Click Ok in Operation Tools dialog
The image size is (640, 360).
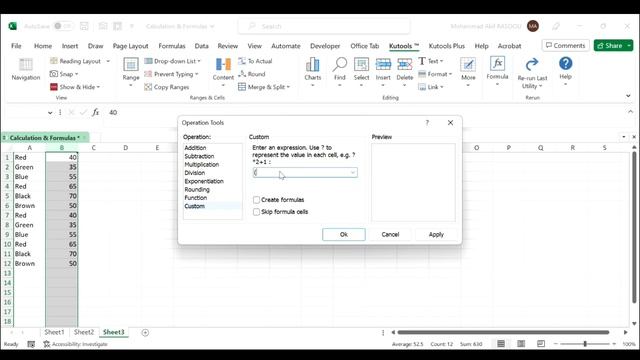(x=344, y=234)
